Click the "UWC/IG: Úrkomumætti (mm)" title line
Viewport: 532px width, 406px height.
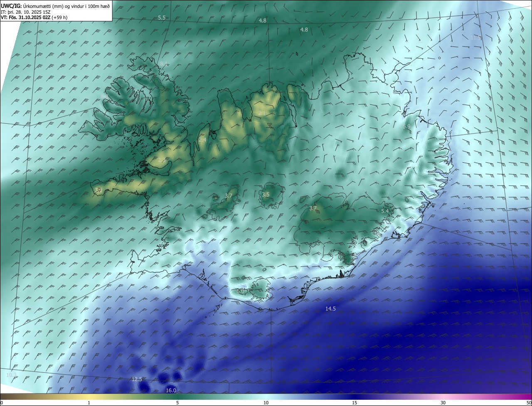pyautogui.click(x=55, y=6)
